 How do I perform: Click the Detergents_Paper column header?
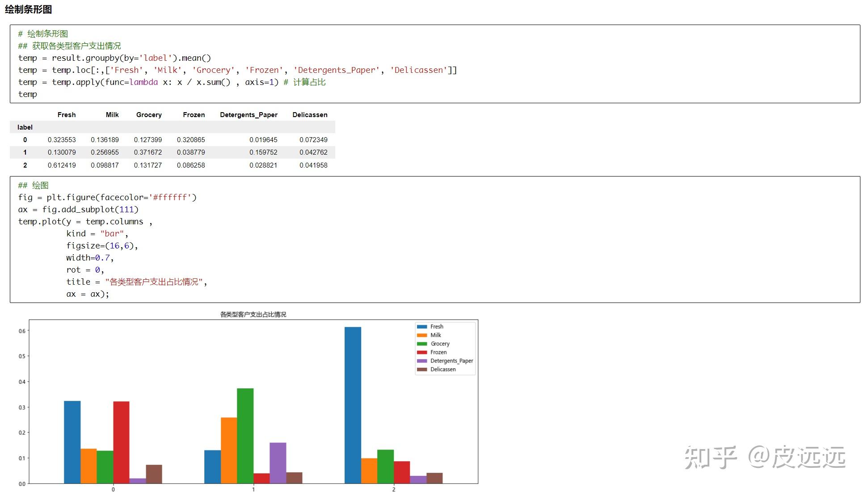click(249, 115)
